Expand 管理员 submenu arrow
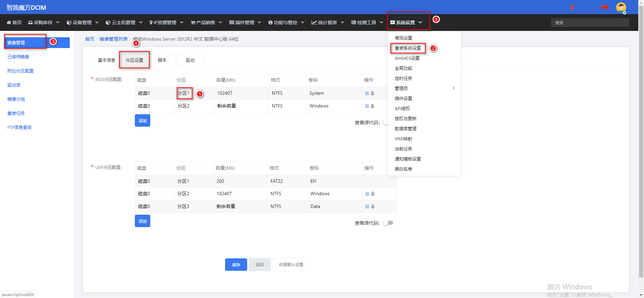Viewport: 644px width, 298px height. [453, 88]
